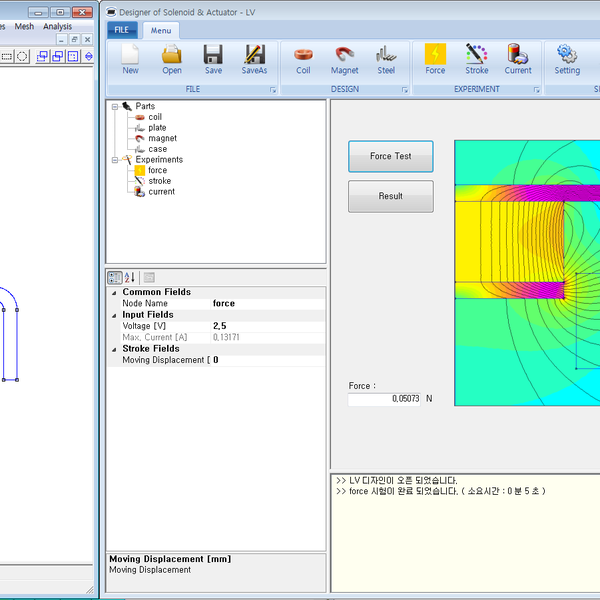Image resolution: width=600 pixels, height=600 pixels.
Task: Collapse the Parts tree node
Action: [115, 106]
